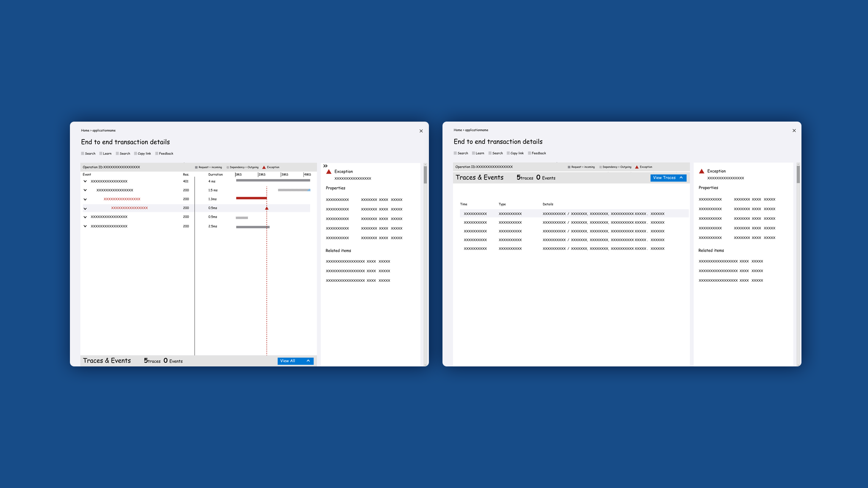Click Copy link icon in right window
This screenshot has height=488, width=868.
click(x=508, y=153)
